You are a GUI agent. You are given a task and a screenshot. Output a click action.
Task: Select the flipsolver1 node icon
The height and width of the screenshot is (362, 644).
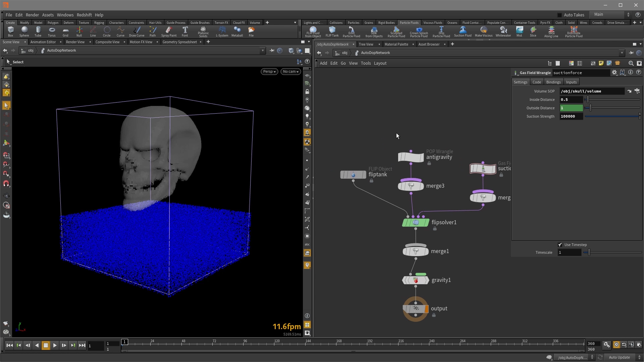pyautogui.click(x=416, y=223)
